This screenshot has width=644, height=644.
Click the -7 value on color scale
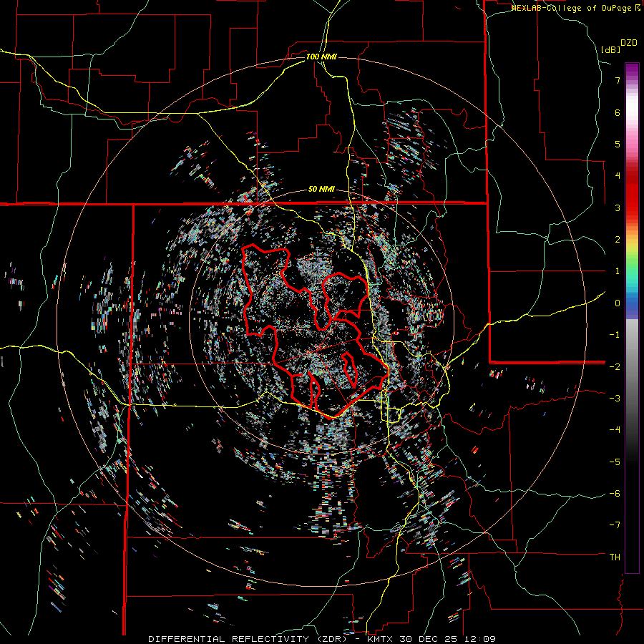click(615, 525)
